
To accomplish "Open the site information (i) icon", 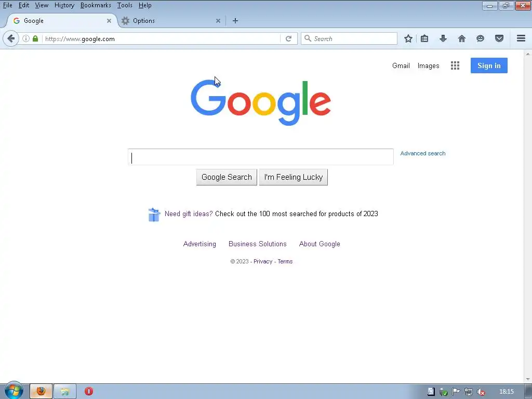I will [x=26, y=38].
